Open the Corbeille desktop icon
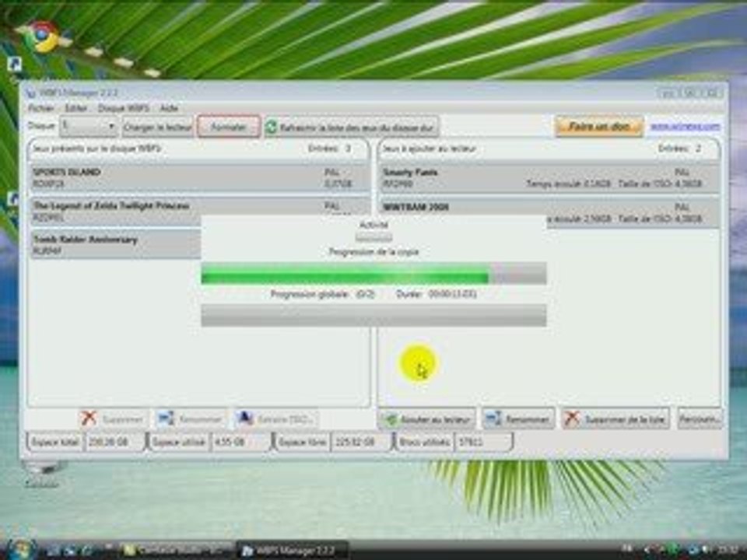The height and width of the screenshot is (560, 747). coord(42,474)
